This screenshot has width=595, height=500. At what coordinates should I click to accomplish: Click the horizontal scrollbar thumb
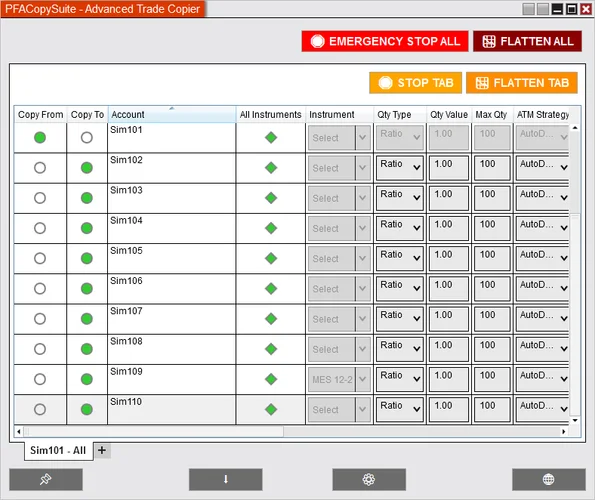coord(153,431)
